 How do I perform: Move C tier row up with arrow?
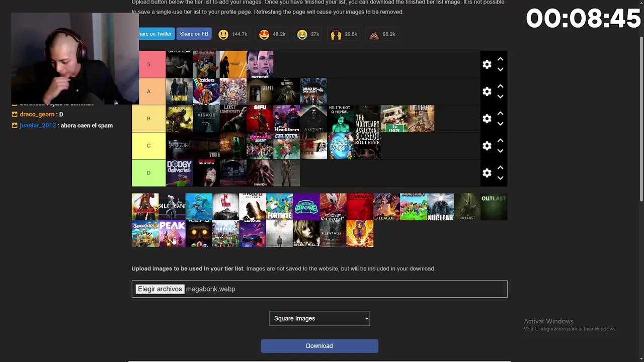[500, 140]
